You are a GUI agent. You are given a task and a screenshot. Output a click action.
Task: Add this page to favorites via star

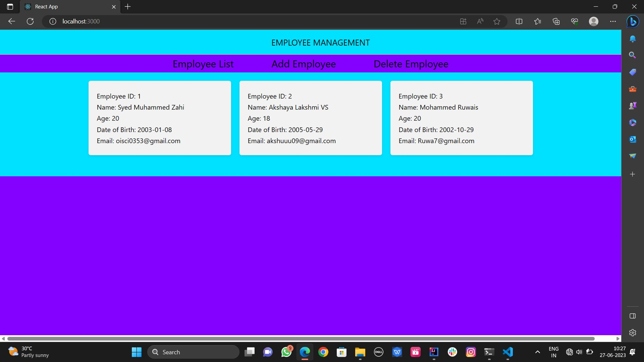pyautogui.click(x=497, y=21)
